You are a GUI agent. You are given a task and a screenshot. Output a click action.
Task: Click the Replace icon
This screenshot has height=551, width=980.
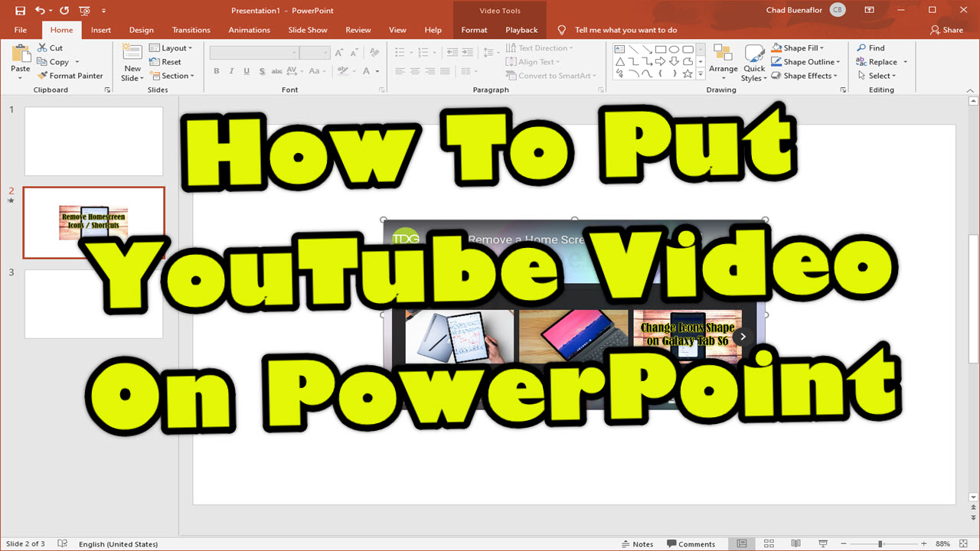point(861,61)
